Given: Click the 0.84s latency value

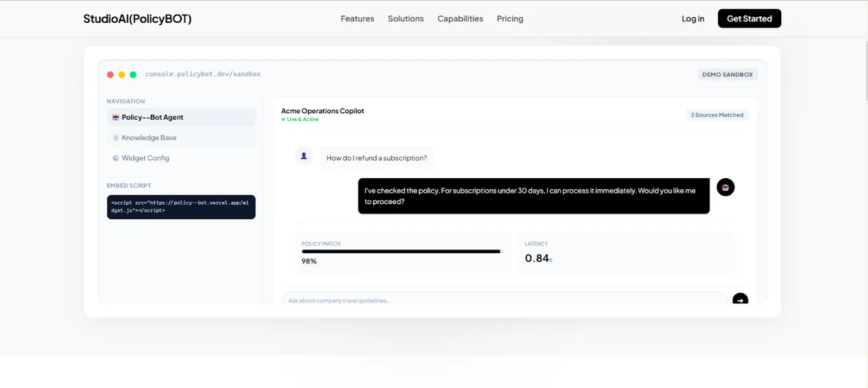Looking at the screenshot, I should [x=539, y=258].
